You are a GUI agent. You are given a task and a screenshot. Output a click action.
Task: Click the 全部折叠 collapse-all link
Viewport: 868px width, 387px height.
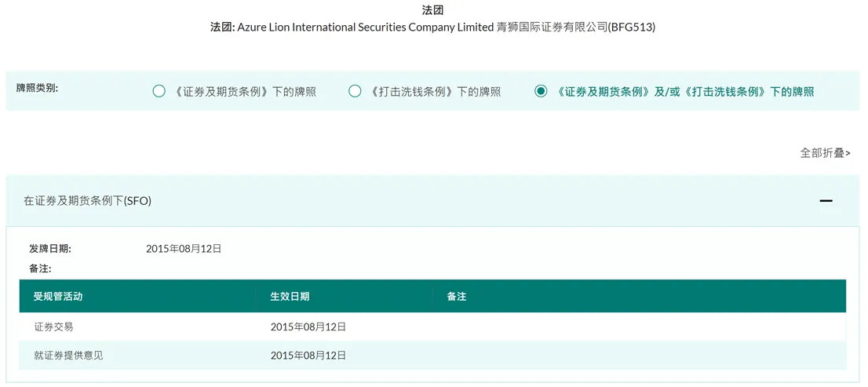(x=825, y=153)
